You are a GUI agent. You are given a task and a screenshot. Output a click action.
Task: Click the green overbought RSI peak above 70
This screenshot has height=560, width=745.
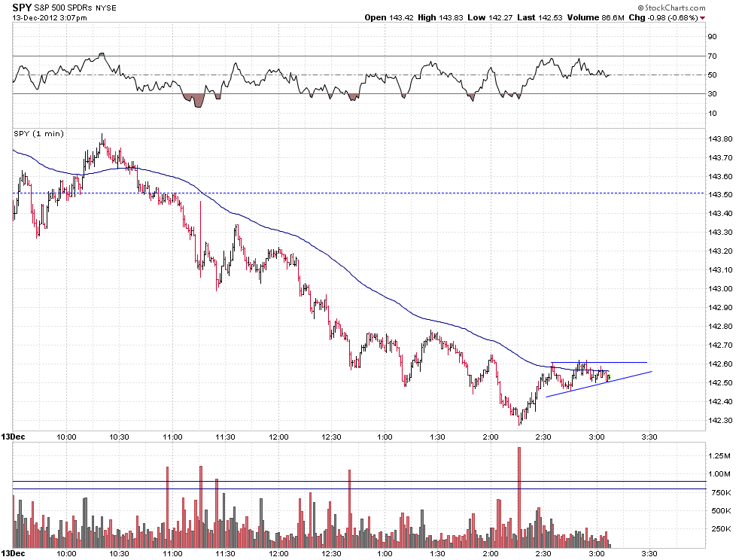tap(101, 55)
